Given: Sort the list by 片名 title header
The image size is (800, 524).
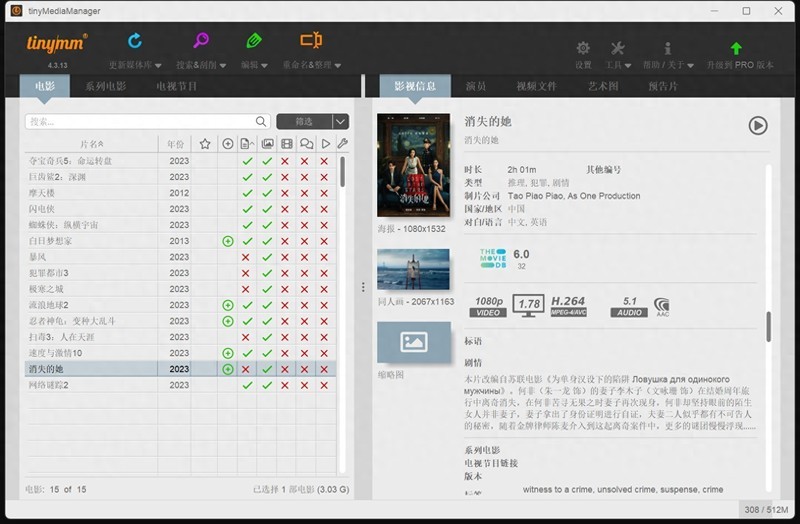Looking at the screenshot, I should tap(92, 144).
